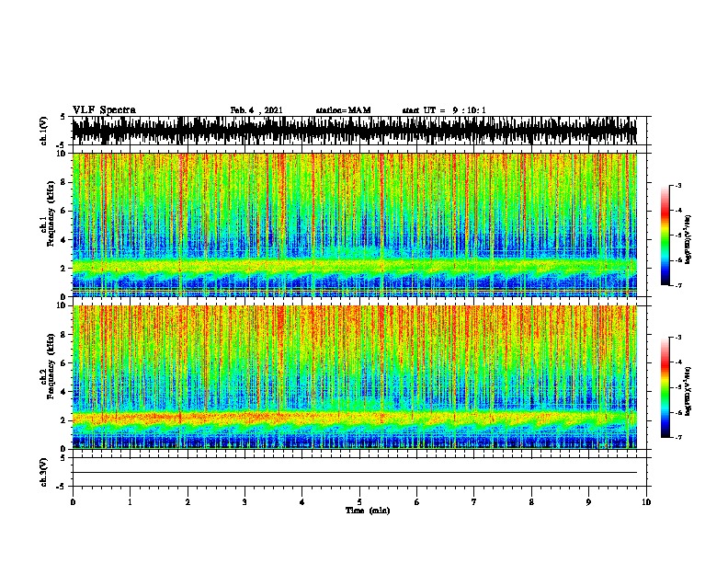Click the "8" tick on the time axis

[531, 501]
